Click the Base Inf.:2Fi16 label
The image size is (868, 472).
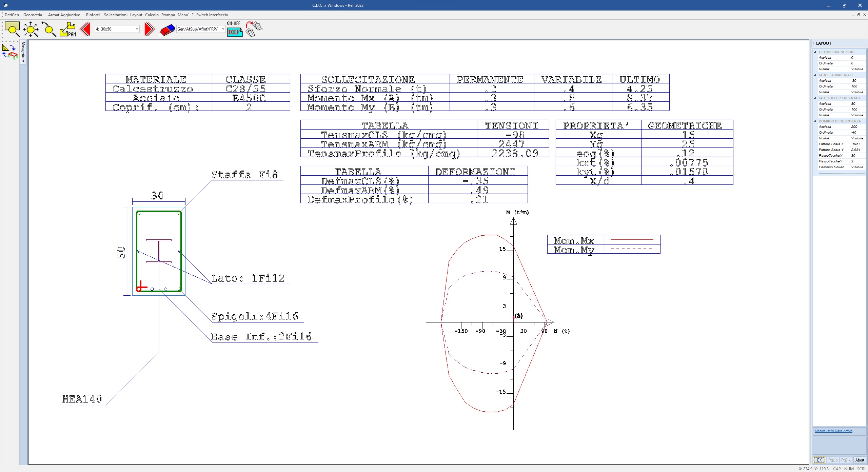click(261, 337)
